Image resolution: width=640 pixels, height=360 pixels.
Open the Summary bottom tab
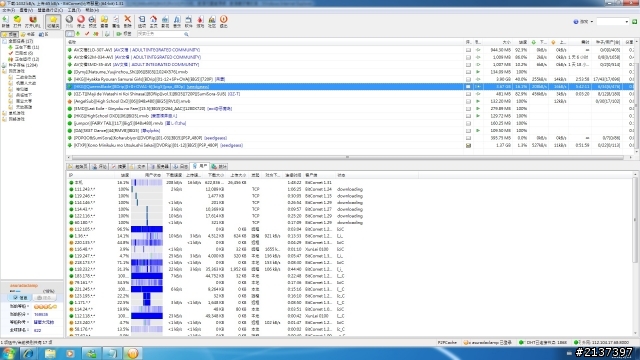[119, 167]
